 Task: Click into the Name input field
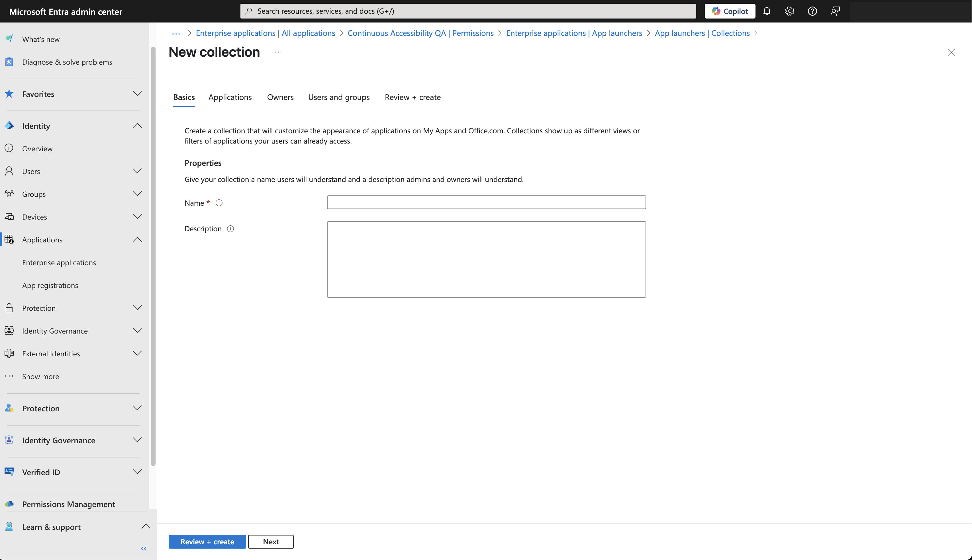[486, 202]
